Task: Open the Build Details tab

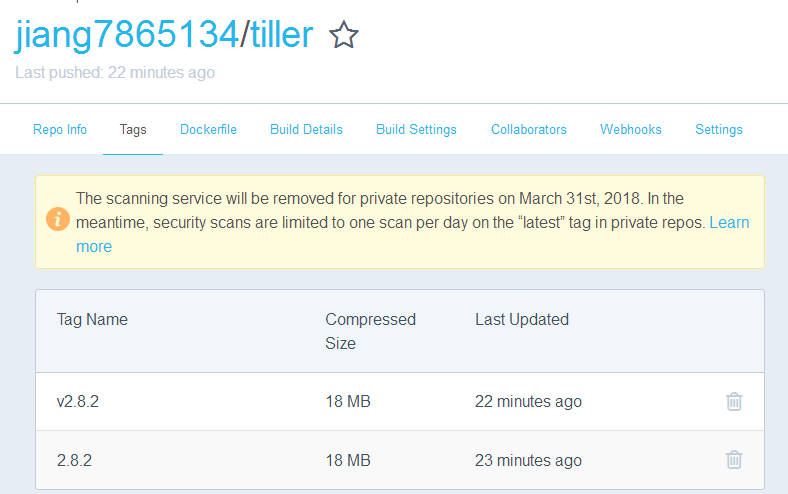Action: click(x=306, y=130)
